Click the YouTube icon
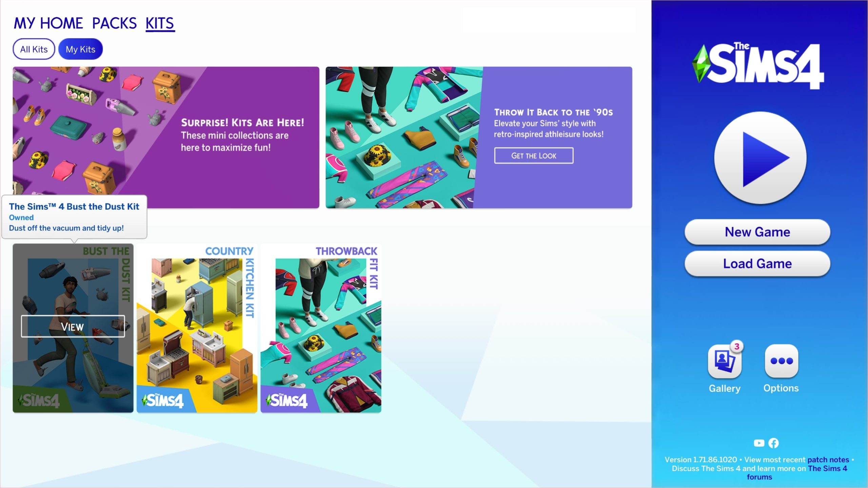The image size is (868, 488). [759, 443]
